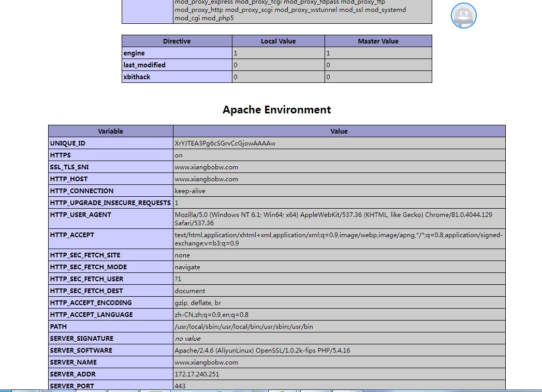Image resolution: width=542 pixels, height=392 pixels.
Task: Click the Directive column header
Action: [x=177, y=41]
